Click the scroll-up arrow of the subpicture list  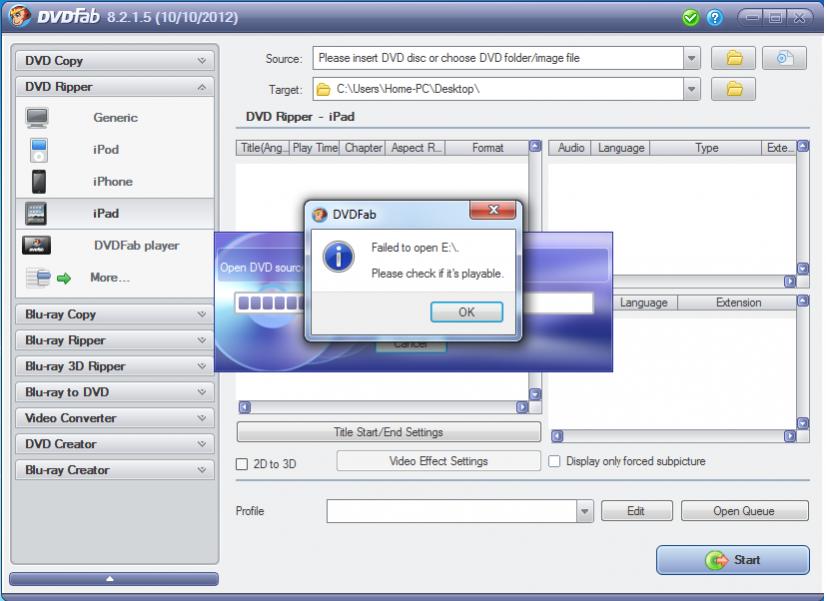803,301
